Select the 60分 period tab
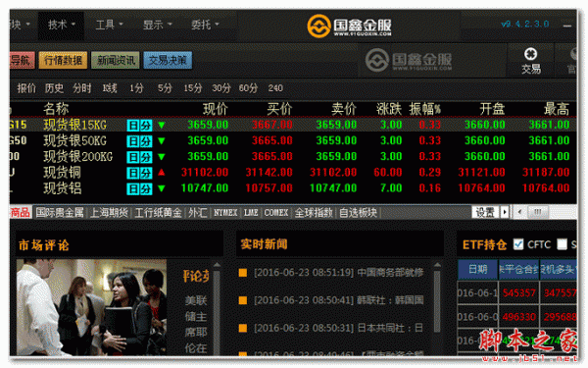The image size is (588, 368). pyautogui.click(x=248, y=88)
